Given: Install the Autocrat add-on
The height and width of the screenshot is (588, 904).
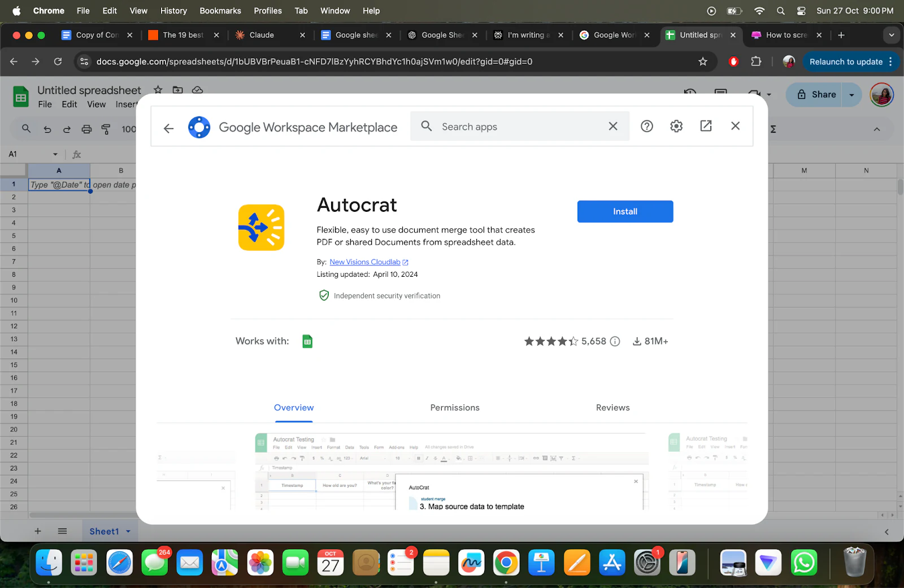Looking at the screenshot, I should tap(625, 211).
